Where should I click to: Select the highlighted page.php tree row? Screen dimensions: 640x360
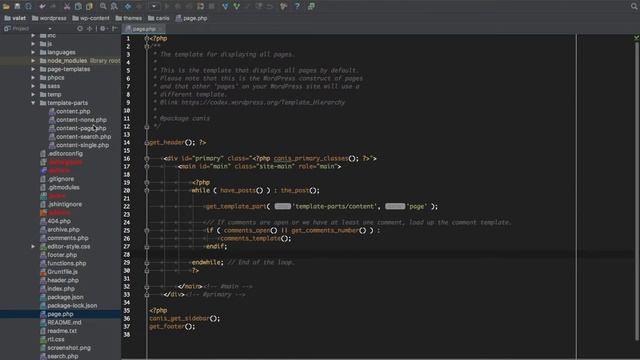coord(60,314)
